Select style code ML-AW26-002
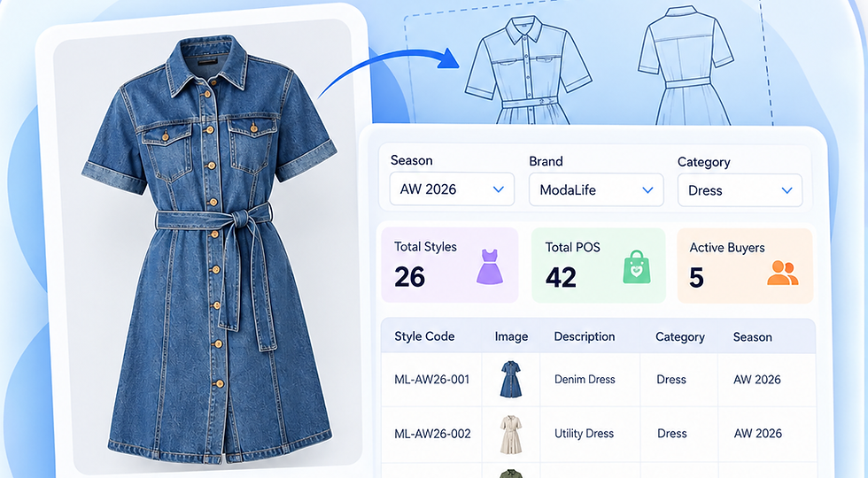 [432, 434]
